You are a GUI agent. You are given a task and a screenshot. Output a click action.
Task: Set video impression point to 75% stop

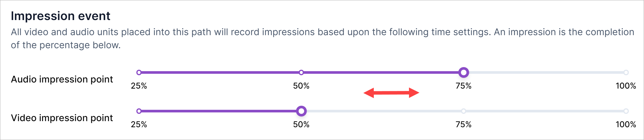tap(464, 111)
